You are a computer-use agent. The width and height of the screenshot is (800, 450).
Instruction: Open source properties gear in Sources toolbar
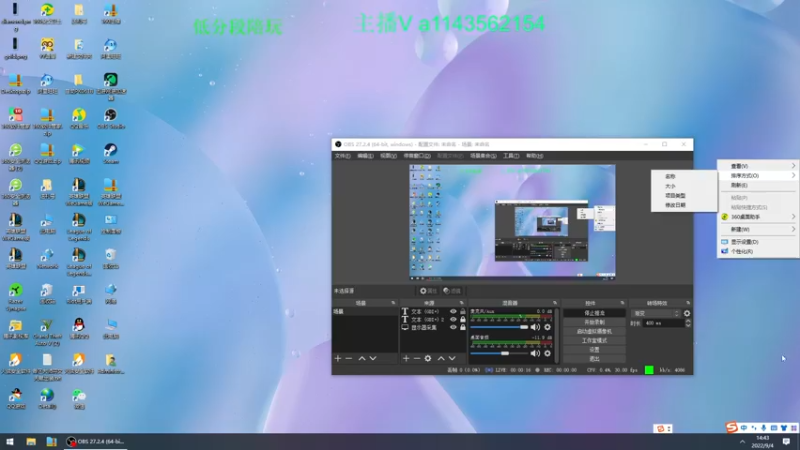coord(428,359)
